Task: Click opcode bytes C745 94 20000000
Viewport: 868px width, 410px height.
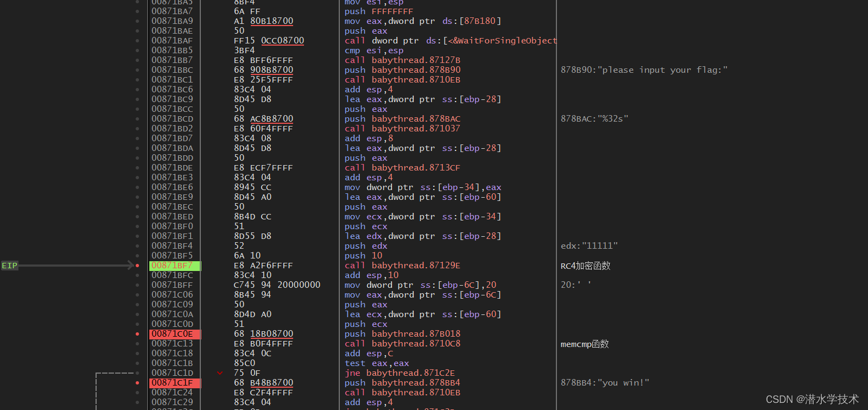Action: click(277, 285)
